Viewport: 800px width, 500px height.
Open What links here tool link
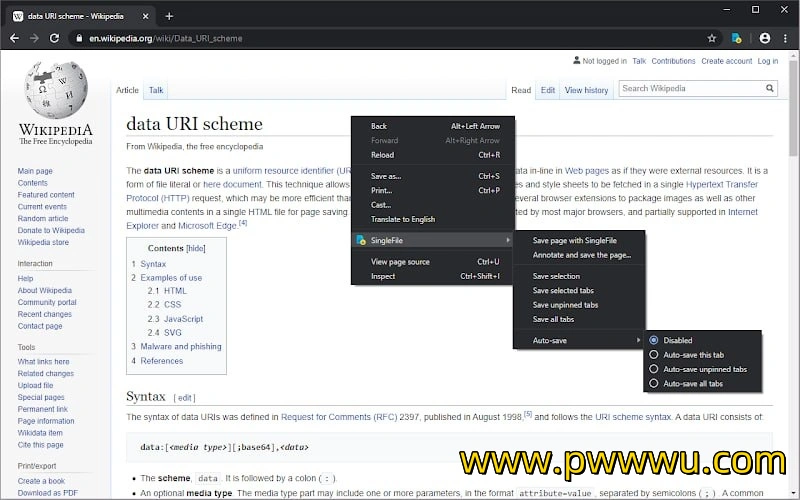point(43,362)
